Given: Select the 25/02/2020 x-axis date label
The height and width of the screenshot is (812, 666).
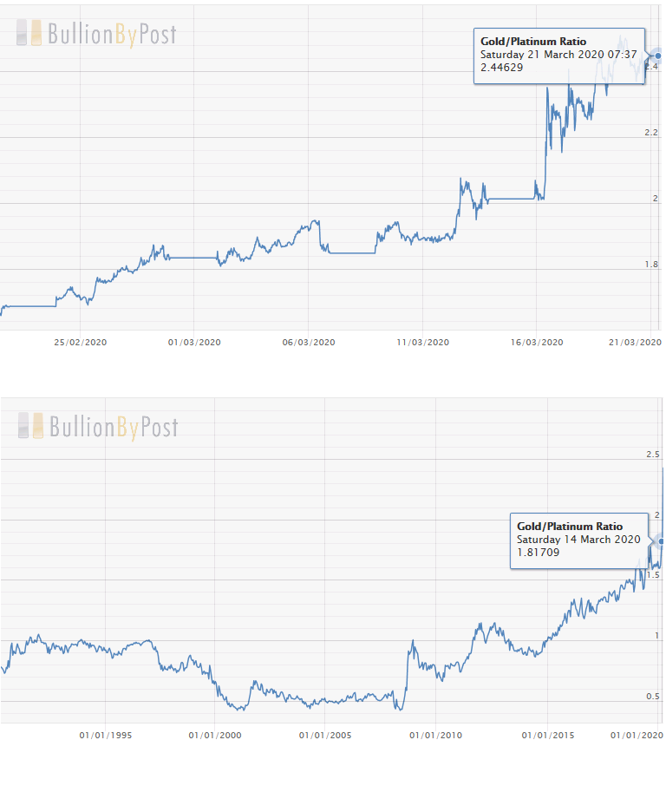Looking at the screenshot, I should click(x=81, y=343).
